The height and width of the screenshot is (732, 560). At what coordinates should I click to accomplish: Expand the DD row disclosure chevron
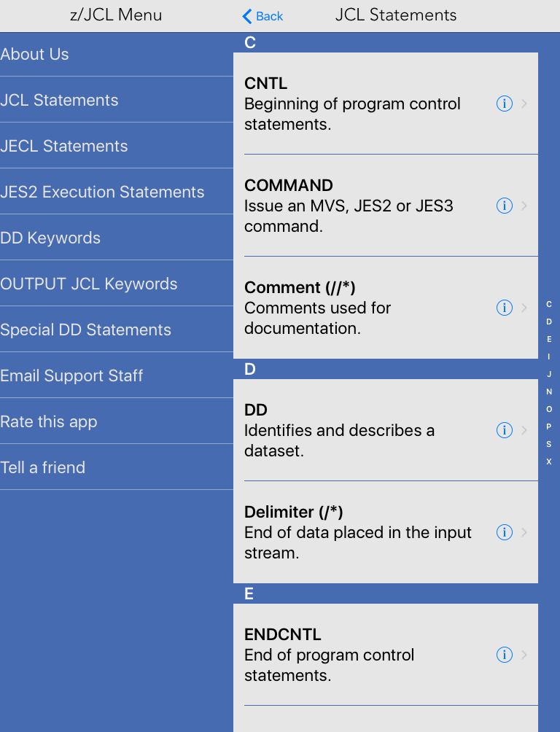pyautogui.click(x=524, y=430)
